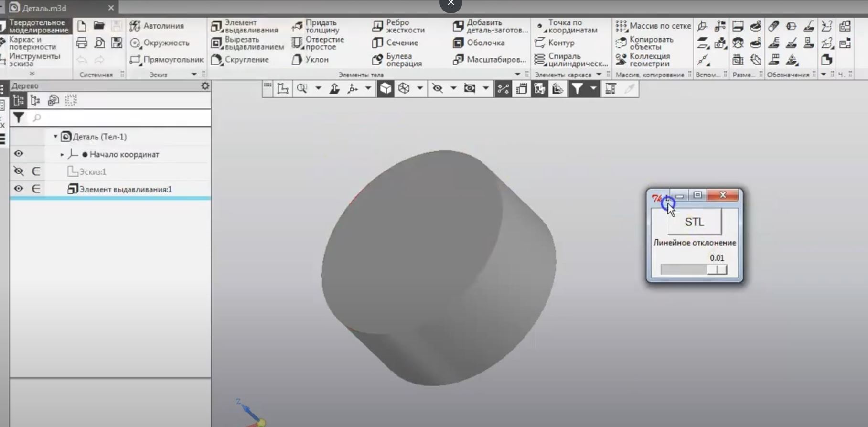Select the Прямоугольник rectangle tool

tap(166, 60)
